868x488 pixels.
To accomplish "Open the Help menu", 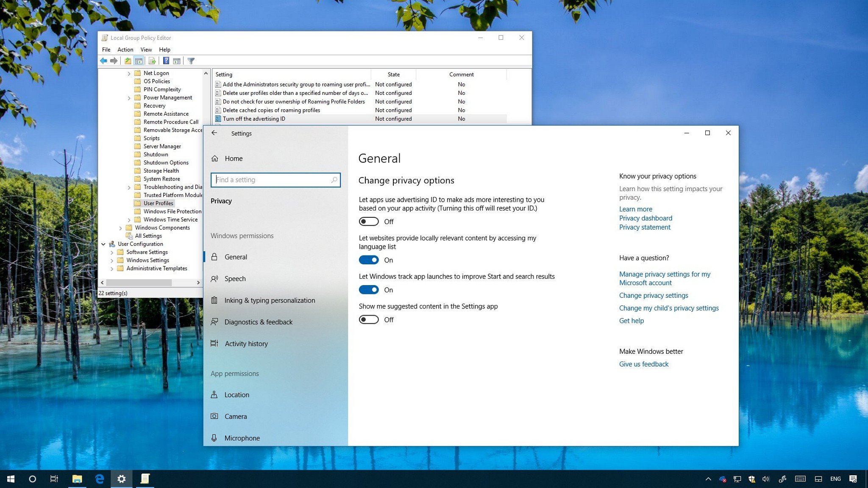I will pos(164,50).
